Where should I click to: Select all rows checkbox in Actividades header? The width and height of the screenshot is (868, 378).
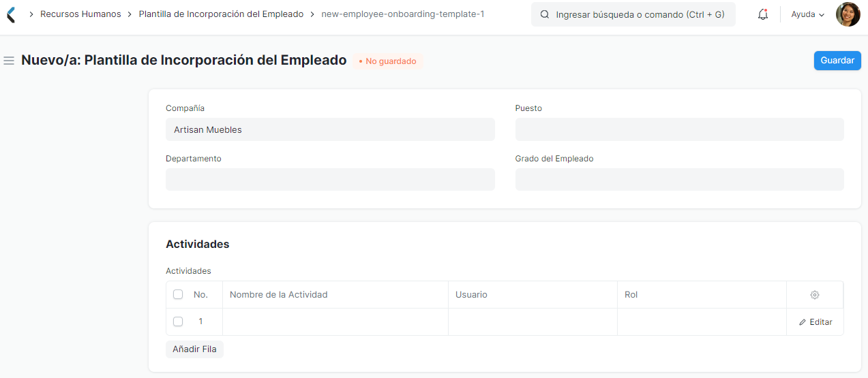(x=178, y=295)
